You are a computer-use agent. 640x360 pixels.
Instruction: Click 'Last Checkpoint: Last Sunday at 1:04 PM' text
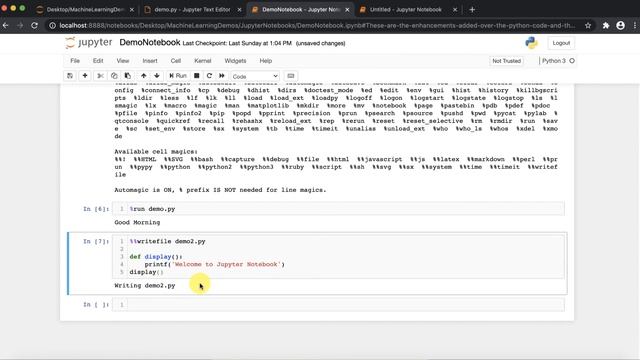pyautogui.click(x=237, y=43)
